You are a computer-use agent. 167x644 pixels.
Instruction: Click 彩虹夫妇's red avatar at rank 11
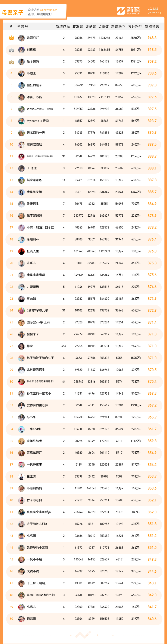tap(21, 156)
